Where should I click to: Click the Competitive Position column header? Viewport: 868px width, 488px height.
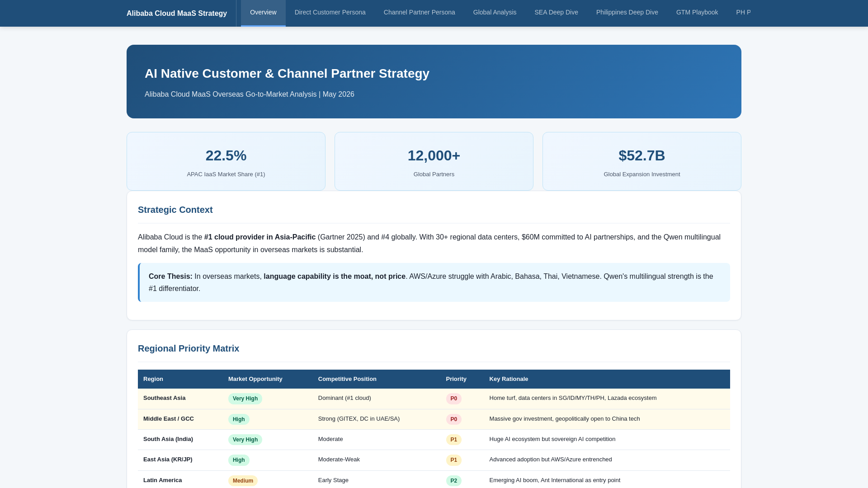point(347,379)
